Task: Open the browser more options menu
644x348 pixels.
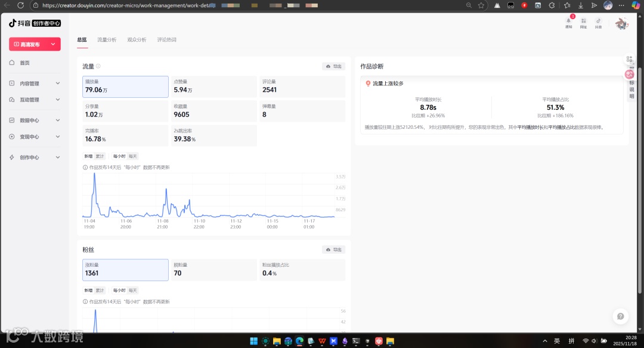Action: pyautogui.click(x=621, y=5)
